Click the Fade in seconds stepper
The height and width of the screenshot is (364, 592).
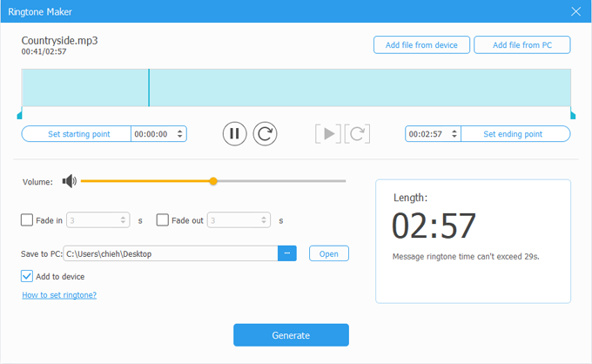[123, 220]
